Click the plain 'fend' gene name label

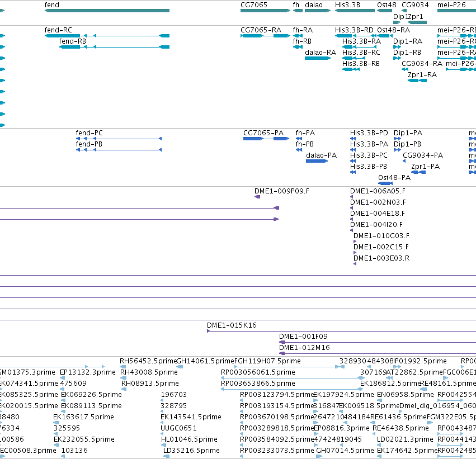pos(51,5)
